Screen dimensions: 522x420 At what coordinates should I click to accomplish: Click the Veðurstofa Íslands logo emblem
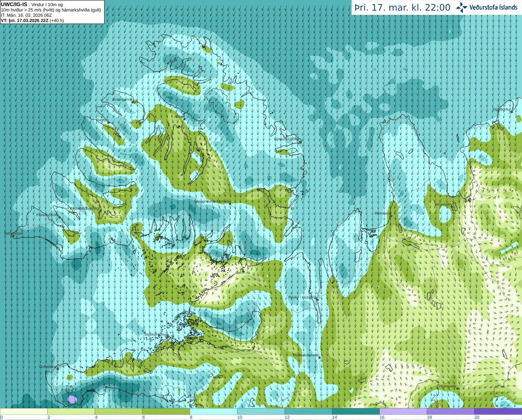tap(462, 7)
